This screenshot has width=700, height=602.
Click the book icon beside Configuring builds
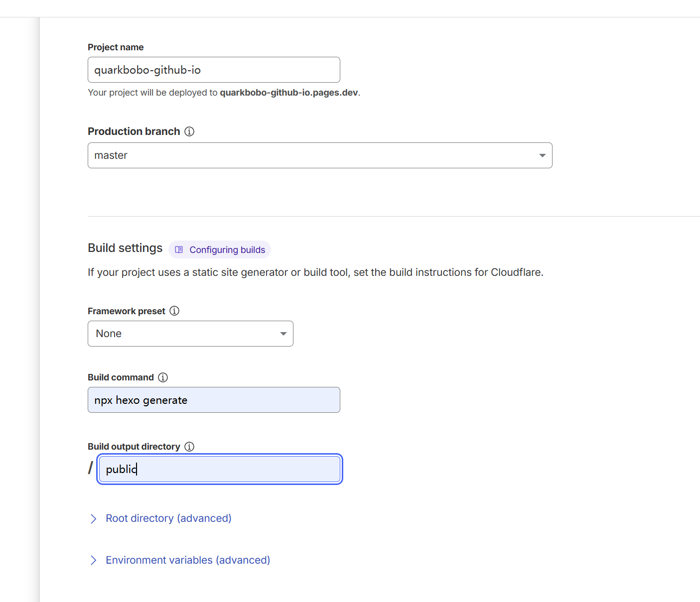pyautogui.click(x=179, y=250)
